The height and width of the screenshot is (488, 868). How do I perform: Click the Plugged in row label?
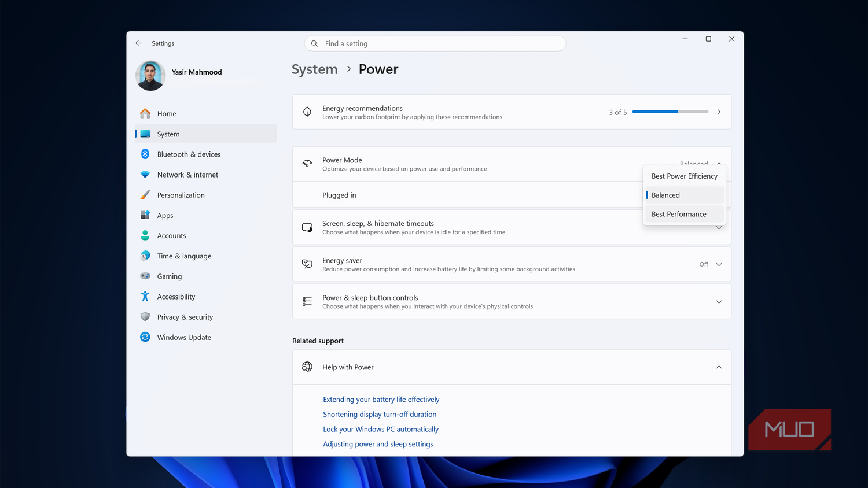[339, 195]
